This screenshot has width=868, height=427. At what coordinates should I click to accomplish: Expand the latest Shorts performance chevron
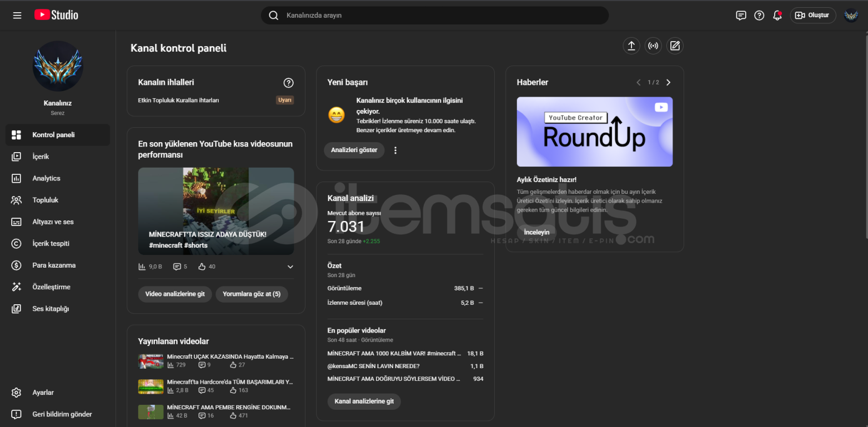click(290, 267)
